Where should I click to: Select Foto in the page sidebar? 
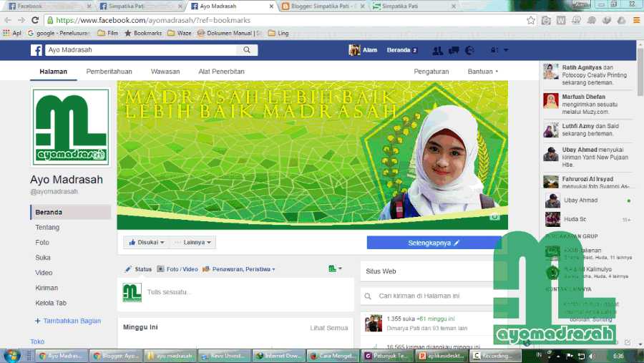pos(42,243)
